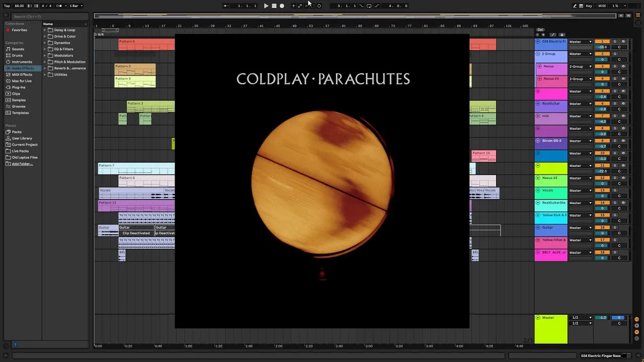Arm the Nexus track for recording
The image size is (644, 362).
pos(623,66)
